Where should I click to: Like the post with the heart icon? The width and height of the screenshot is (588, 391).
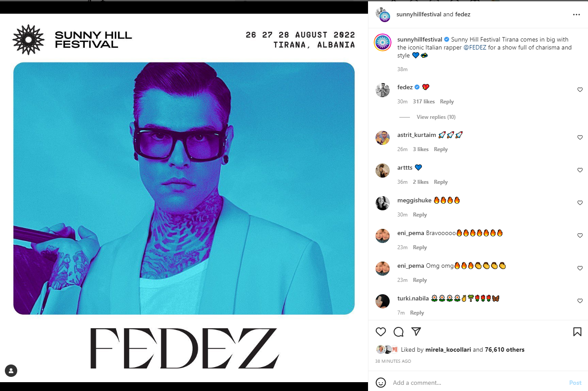[x=380, y=332]
